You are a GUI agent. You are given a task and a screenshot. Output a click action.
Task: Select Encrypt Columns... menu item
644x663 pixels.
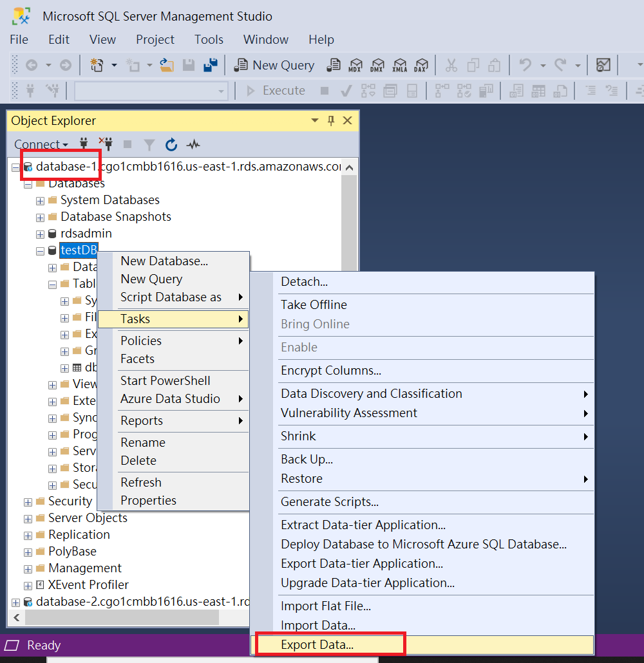423,370
